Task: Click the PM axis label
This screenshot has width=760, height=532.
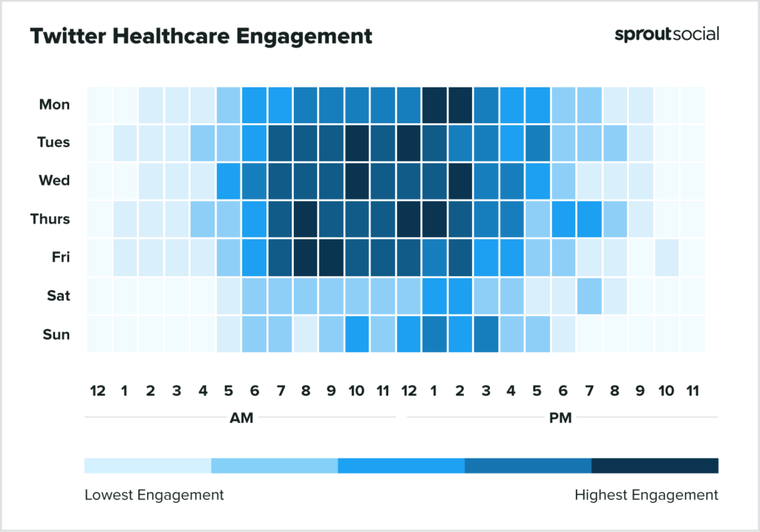Action: (x=560, y=418)
